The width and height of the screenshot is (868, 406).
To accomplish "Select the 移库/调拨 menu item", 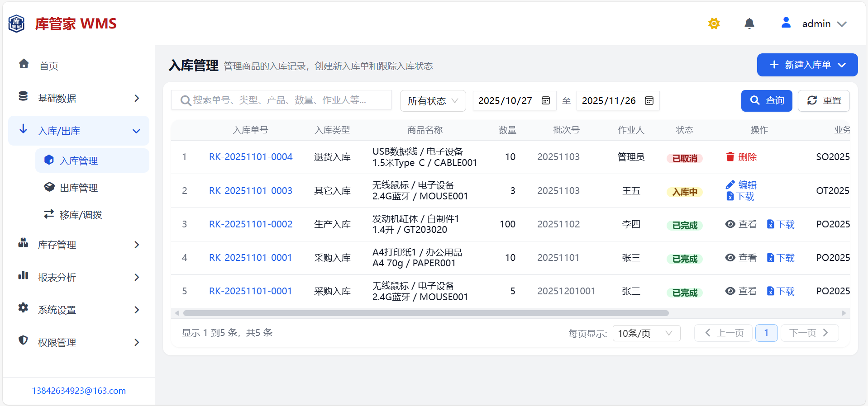I will coord(81,215).
